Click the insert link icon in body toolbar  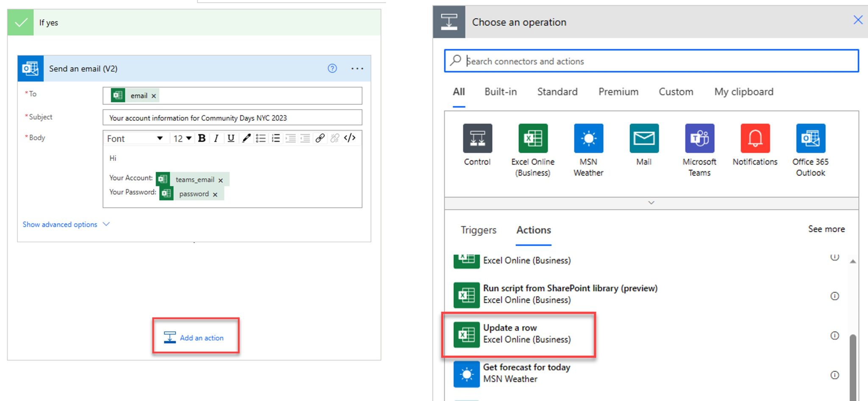[x=320, y=137]
